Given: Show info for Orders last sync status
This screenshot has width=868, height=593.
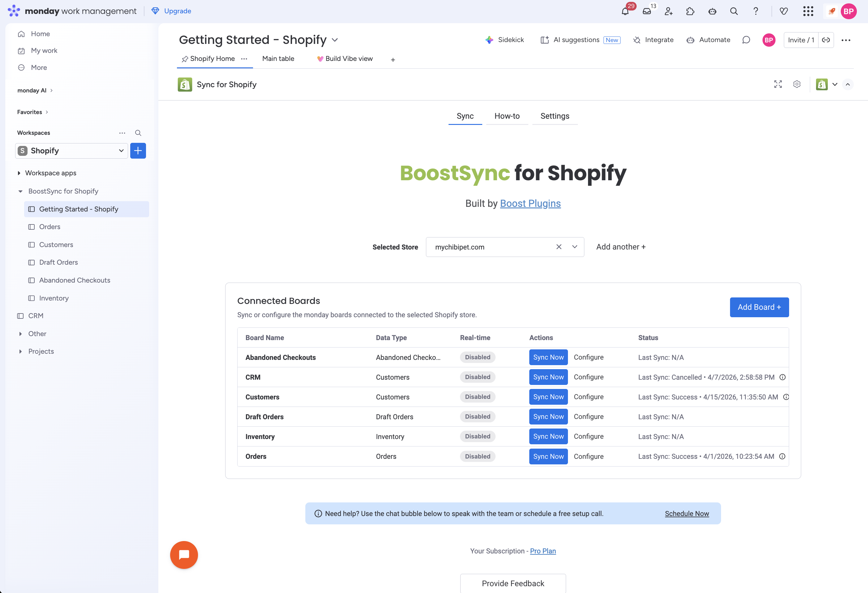Looking at the screenshot, I should click(x=782, y=456).
